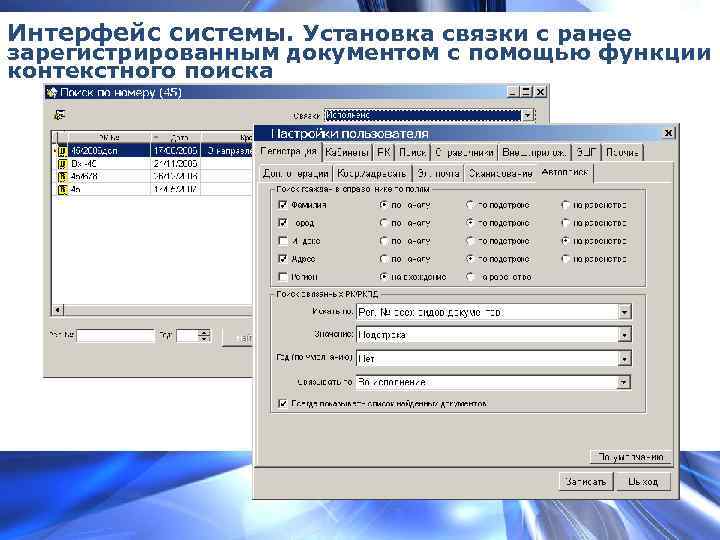Click document icon of row 45/2005доп
The height and width of the screenshot is (540, 720).
[x=62, y=151]
